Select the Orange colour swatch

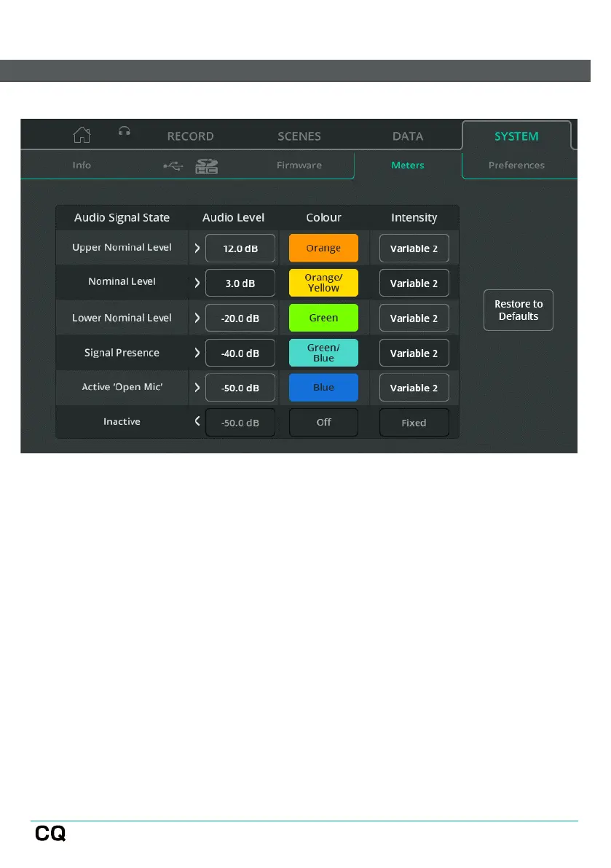(x=323, y=248)
